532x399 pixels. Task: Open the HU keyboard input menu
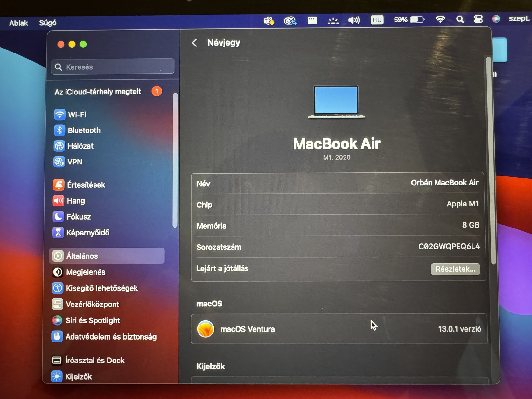[377, 20]
